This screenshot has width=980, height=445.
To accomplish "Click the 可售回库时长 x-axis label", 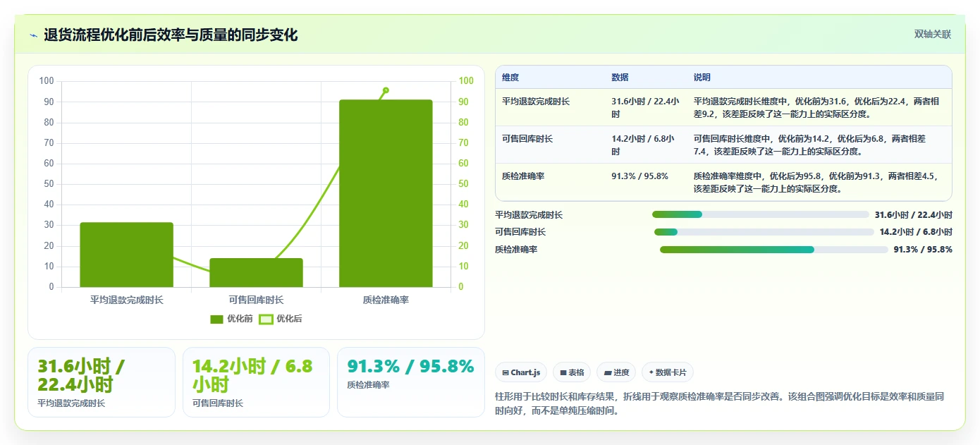I will click(x=256, y=300).
